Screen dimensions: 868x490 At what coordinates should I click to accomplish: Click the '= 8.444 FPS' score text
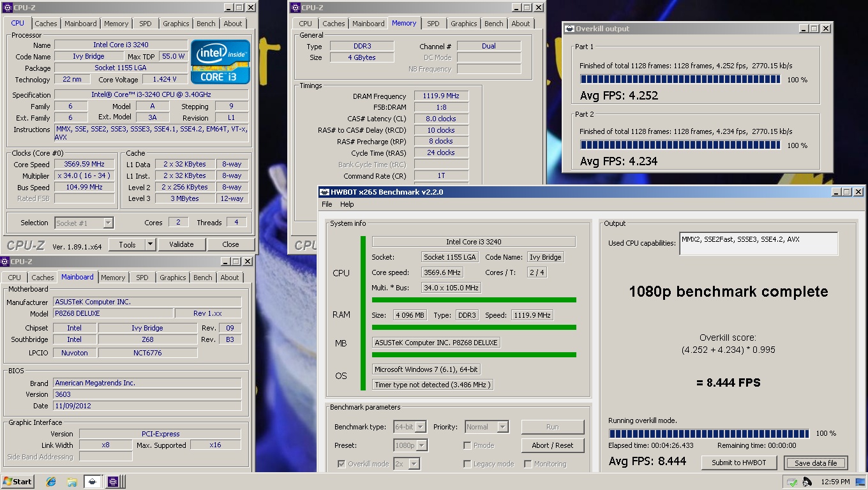728,383
